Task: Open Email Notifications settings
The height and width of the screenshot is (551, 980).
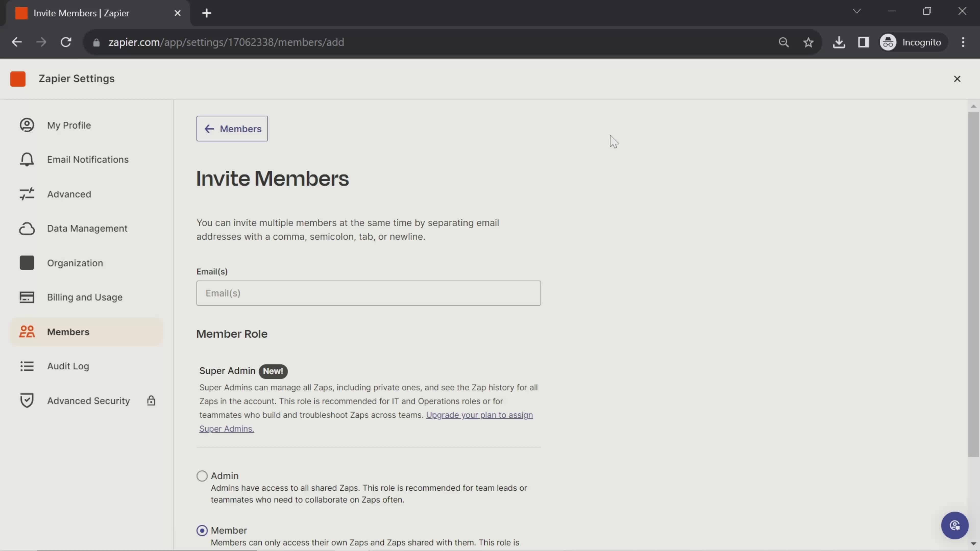Action: [88, 159]
